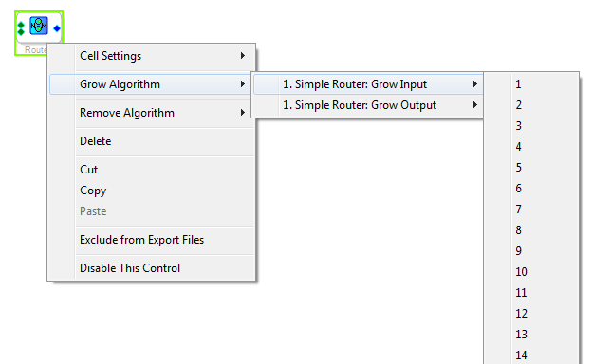This screenshot has width=611, height=364.
Task: Click the blue output pin on Router cell
Action: coord(57,28)
